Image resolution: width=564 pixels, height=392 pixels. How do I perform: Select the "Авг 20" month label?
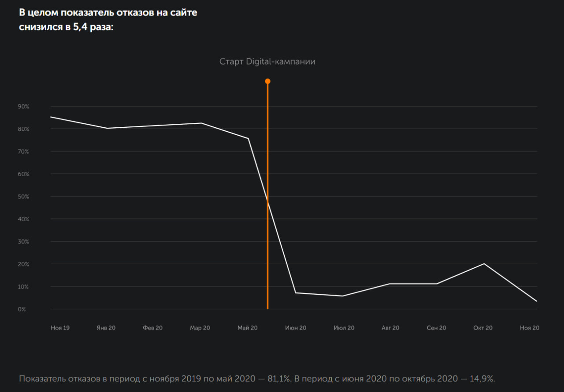[x=390, y=328]
